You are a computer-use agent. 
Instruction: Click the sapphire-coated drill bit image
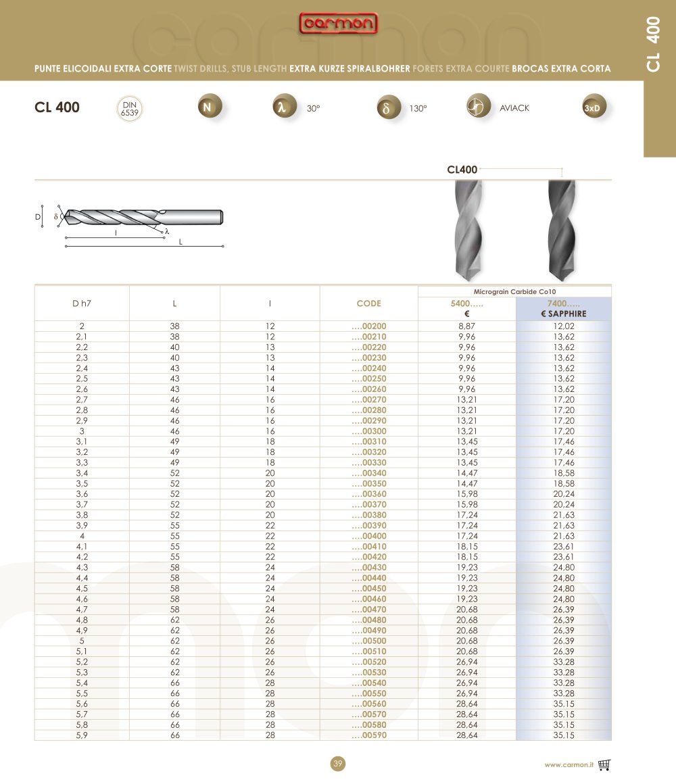coord(562,230)
